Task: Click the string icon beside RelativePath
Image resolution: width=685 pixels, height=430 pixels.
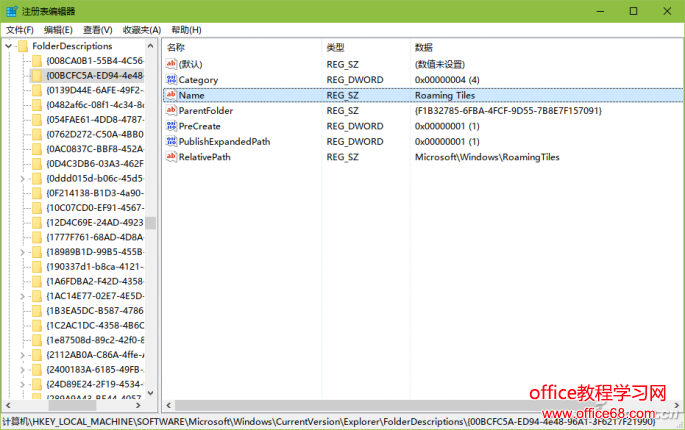Action: click(171, 156)
